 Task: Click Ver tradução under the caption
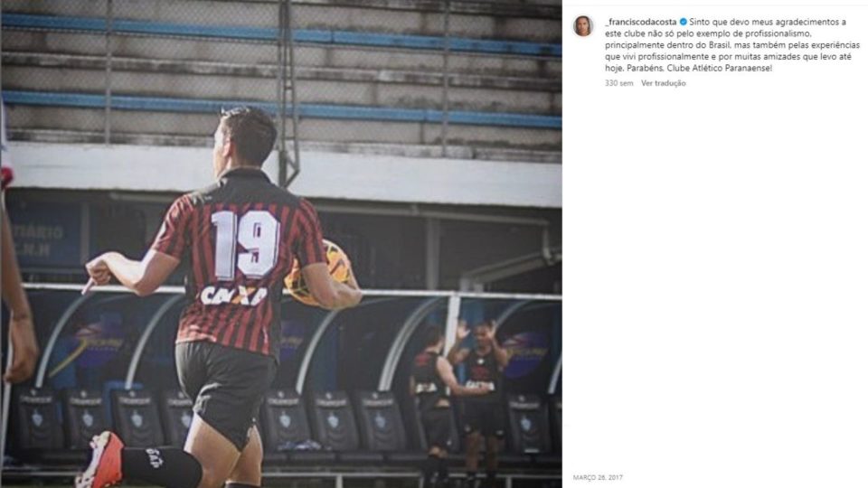click(x=663, y=83)
